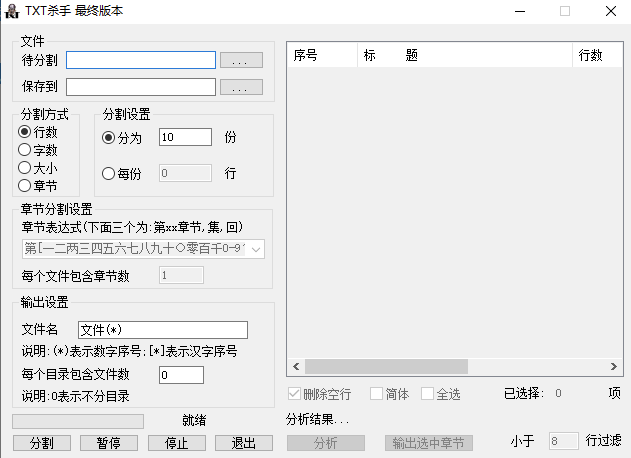
Task: Click the 已选择: label
Action: pyautogui.click(x=524, y=393)
